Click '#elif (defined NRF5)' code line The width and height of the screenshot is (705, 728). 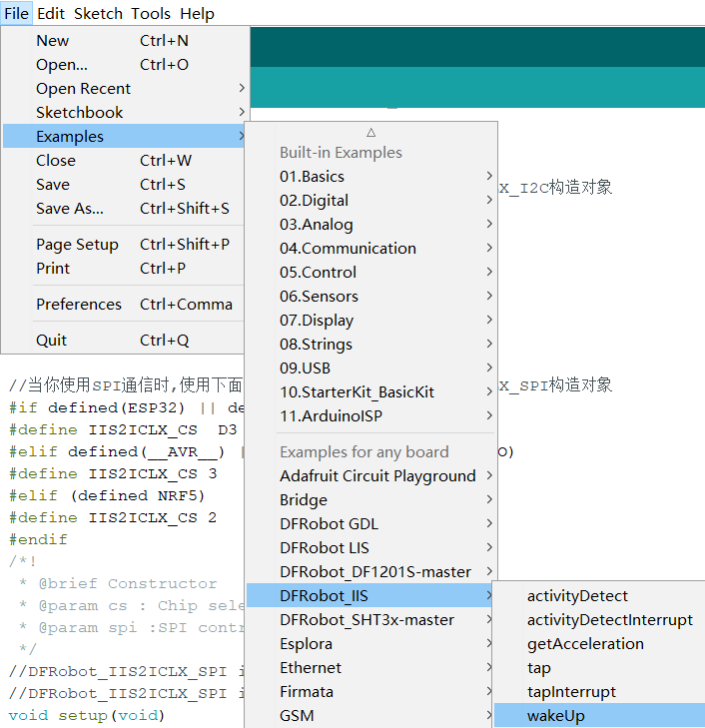pos(107,496)
